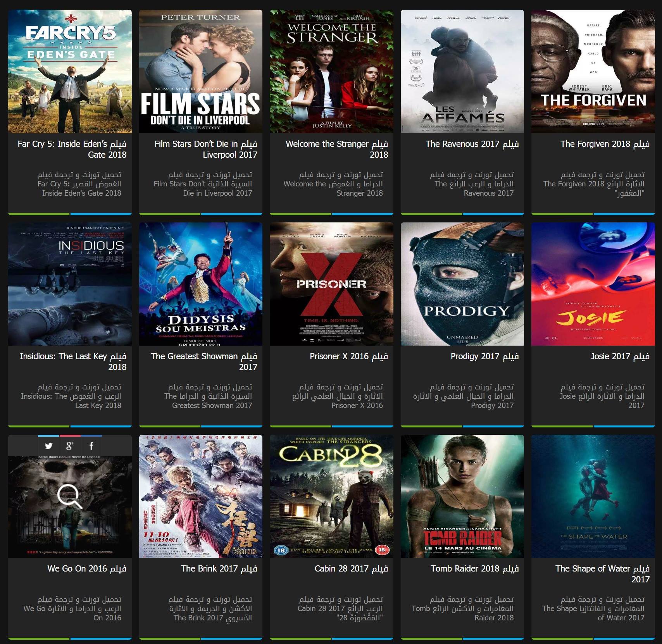
Task: Open the Far Cry 5: Inside Eden's Gate 2018 title link
Action: (72, 149)
